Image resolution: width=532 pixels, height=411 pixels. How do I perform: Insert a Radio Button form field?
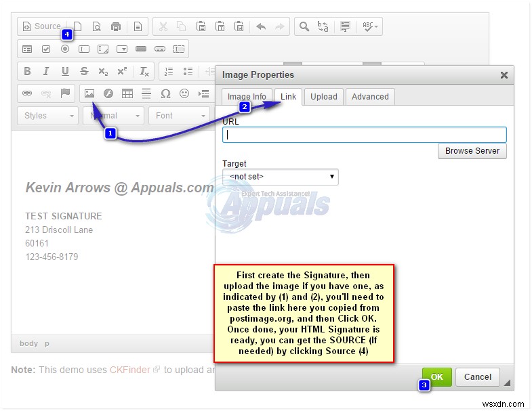coord(65,49)
